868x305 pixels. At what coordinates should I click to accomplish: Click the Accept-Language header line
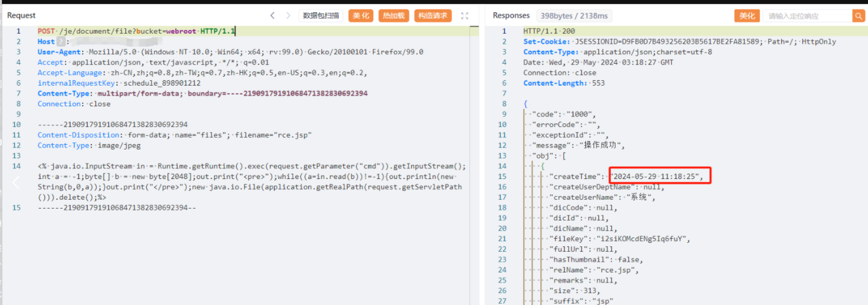coord(202,73)
